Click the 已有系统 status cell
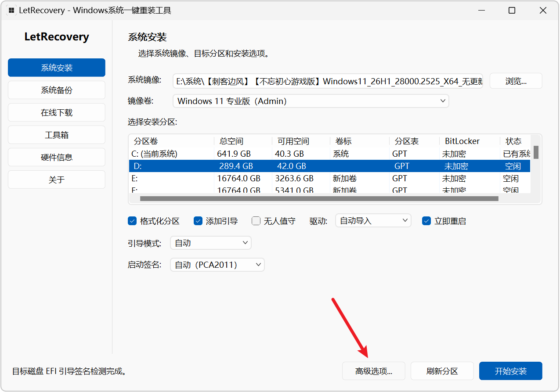 517,154
